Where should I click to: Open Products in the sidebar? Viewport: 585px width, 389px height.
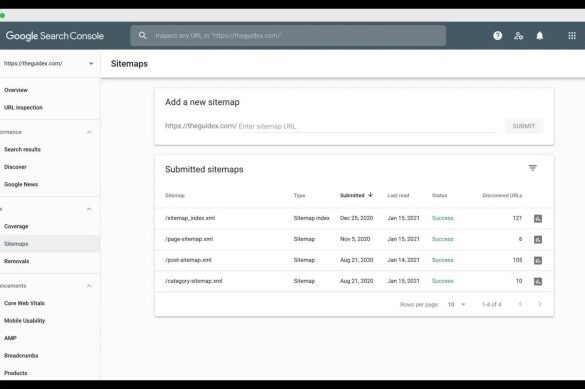tap(16, 373)
